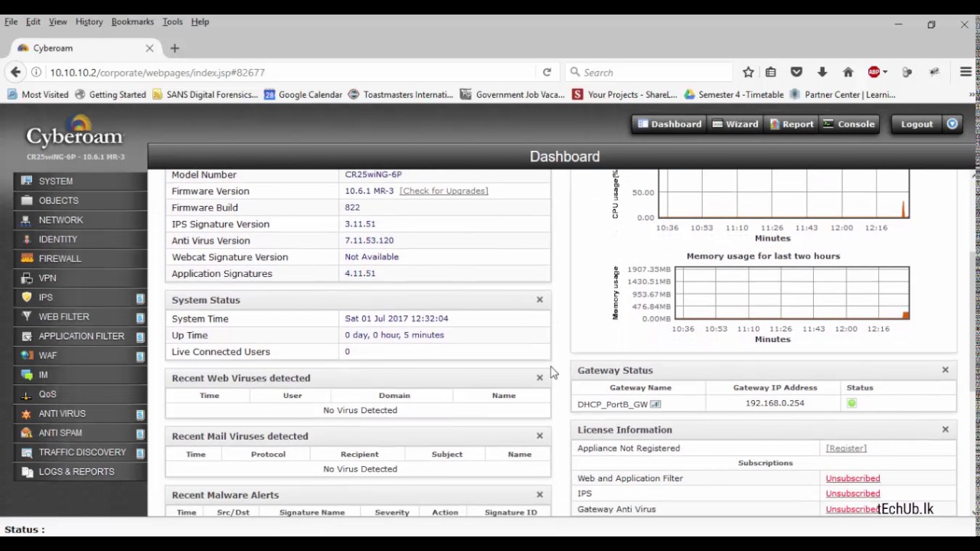The height and width of the screenshot is (551, 980).
Task: Open the IM sidebar section
Action: tap(80, 375)
